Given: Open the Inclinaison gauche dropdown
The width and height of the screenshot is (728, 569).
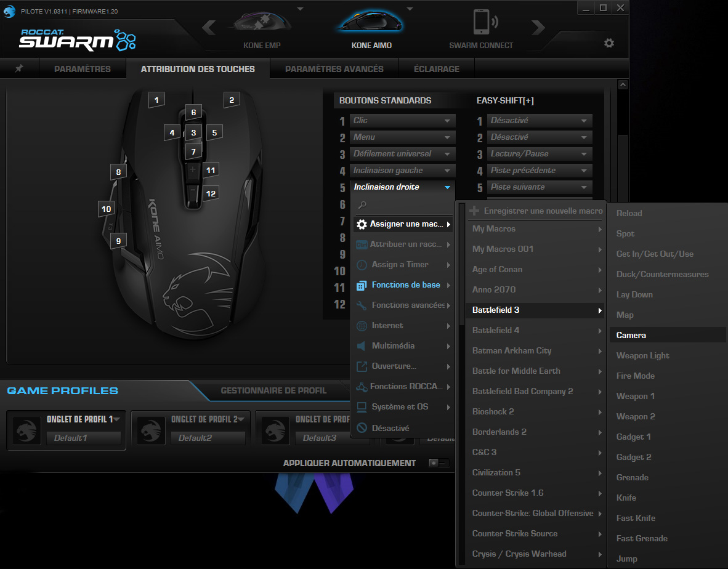Looking at the screenshot, I should pos(402,171).
